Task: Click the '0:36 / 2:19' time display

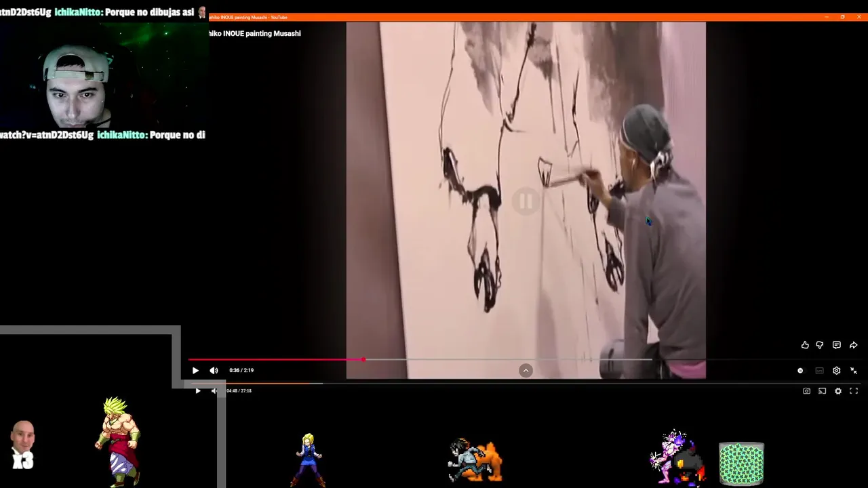Action: tap(241, 371)
